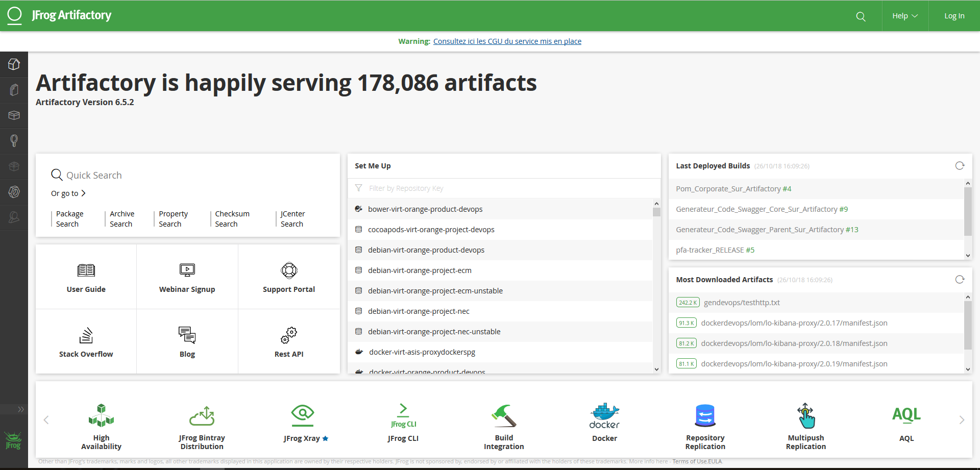This screenshot has width=980, height=470.
Task: Open lo-kibana-proxy 2.0.18 manifest.json
Action: coord(816,343)
